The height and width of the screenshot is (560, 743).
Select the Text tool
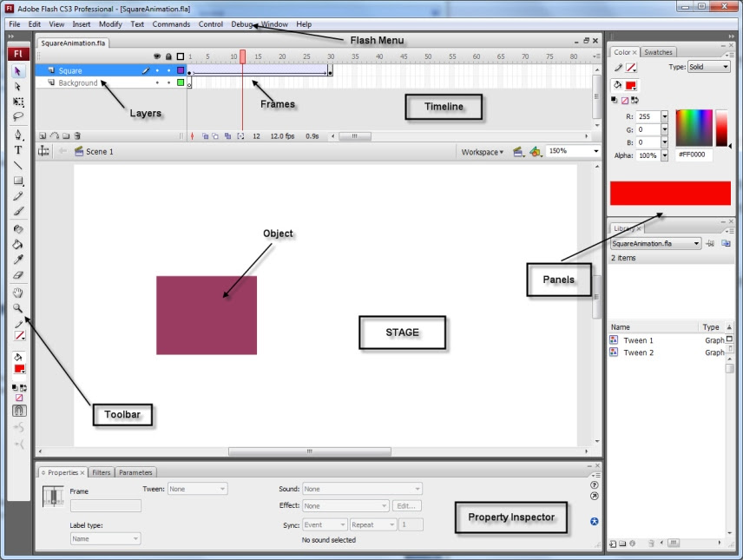[18, 150]
